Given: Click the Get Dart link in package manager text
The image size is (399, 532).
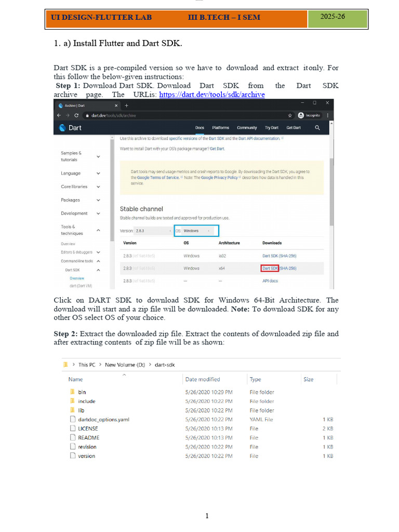Looking at the screenshot, I should [x=217, y=149].
